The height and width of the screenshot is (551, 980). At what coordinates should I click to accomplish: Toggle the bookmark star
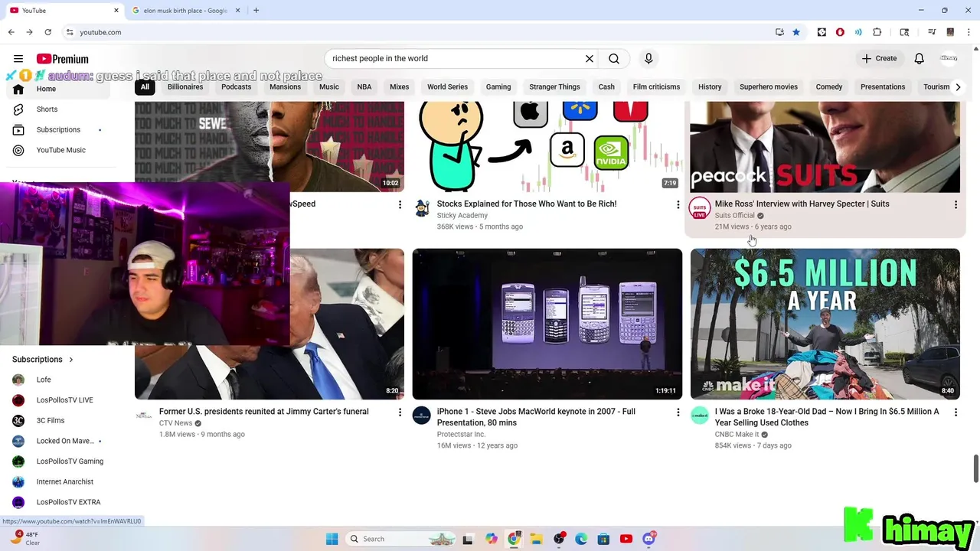click(x=796, y=32)
